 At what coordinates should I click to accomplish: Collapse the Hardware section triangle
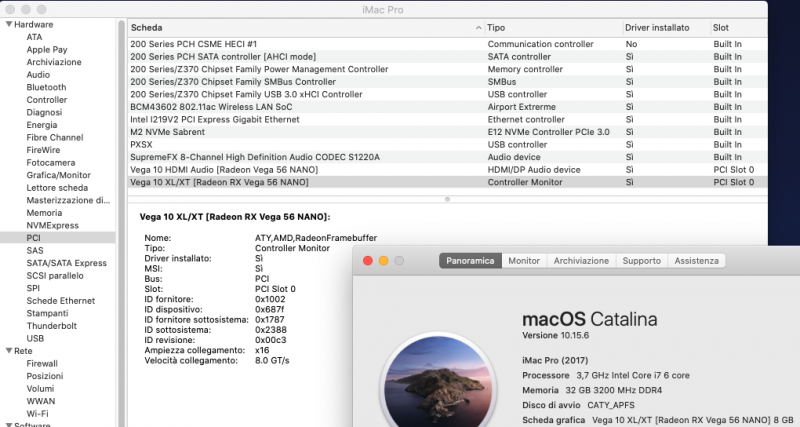coord(9,24)
